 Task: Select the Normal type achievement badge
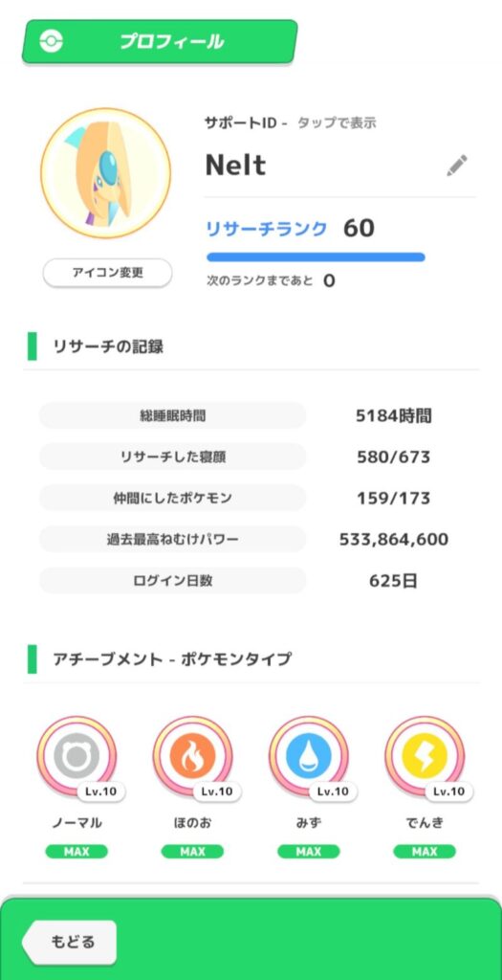[76, 756]
